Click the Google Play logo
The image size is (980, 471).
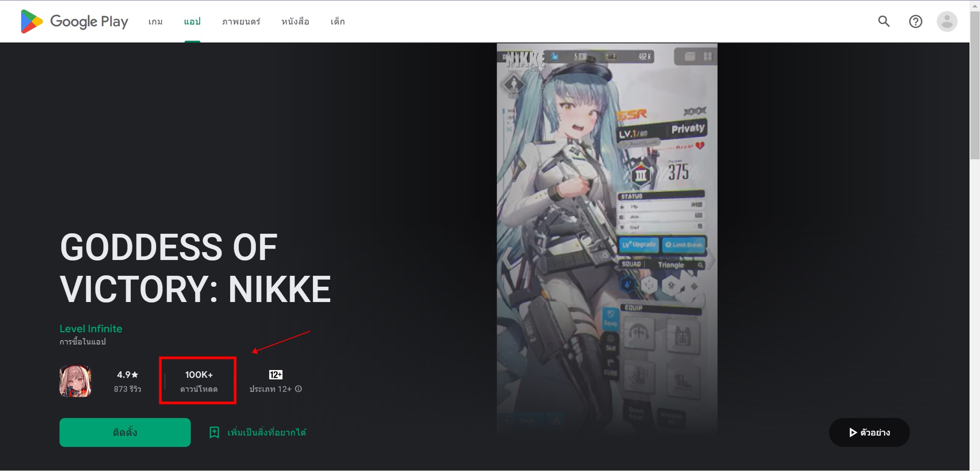click(x=73, y=21)
